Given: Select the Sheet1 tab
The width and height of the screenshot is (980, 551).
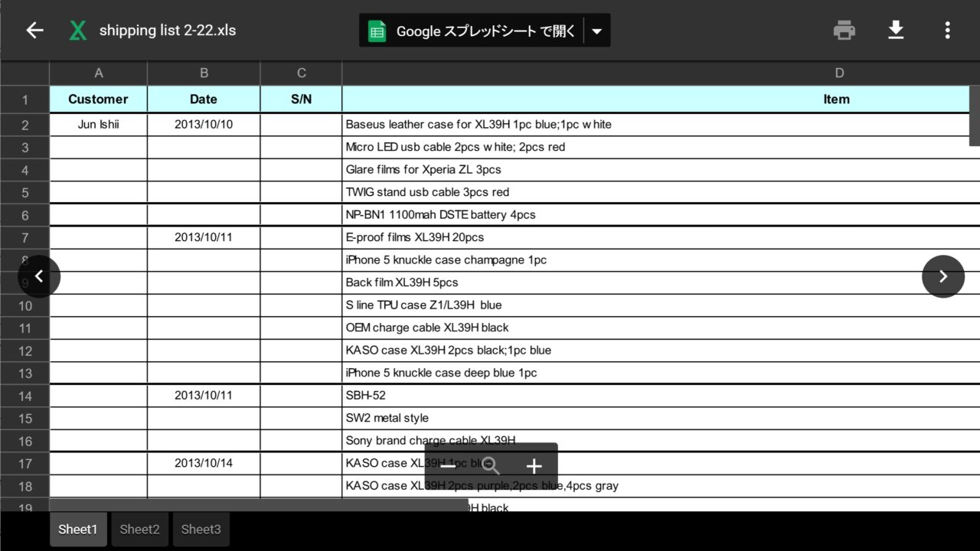Looking at the screenshot, I should 78,530.
